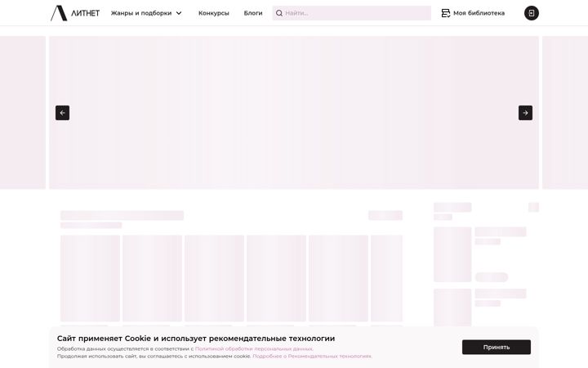Click the library list icon
Image resolution: width=588 pixels, height=368 pixels.
coord(446,13)
